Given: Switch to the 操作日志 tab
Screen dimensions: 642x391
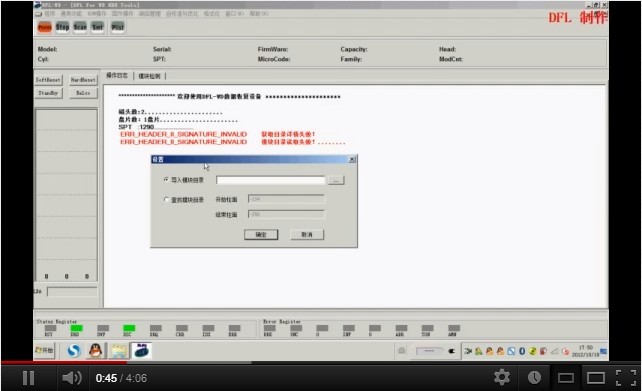Looking at the screenshot, I should pos(117,75).
